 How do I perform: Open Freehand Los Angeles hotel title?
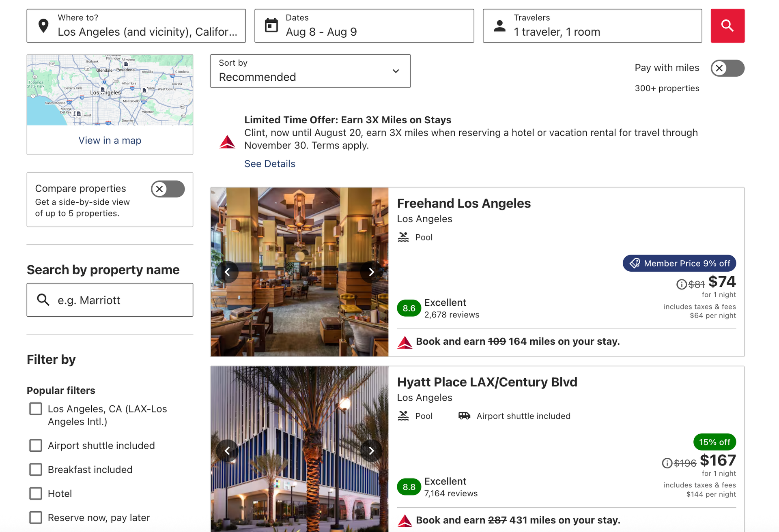click(464, 203)
